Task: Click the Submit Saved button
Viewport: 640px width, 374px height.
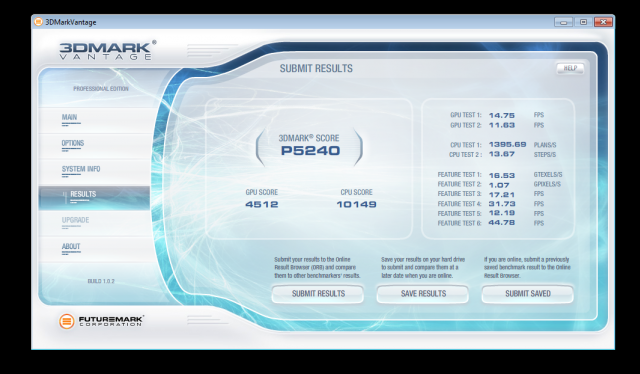Action: coord(528,294)
